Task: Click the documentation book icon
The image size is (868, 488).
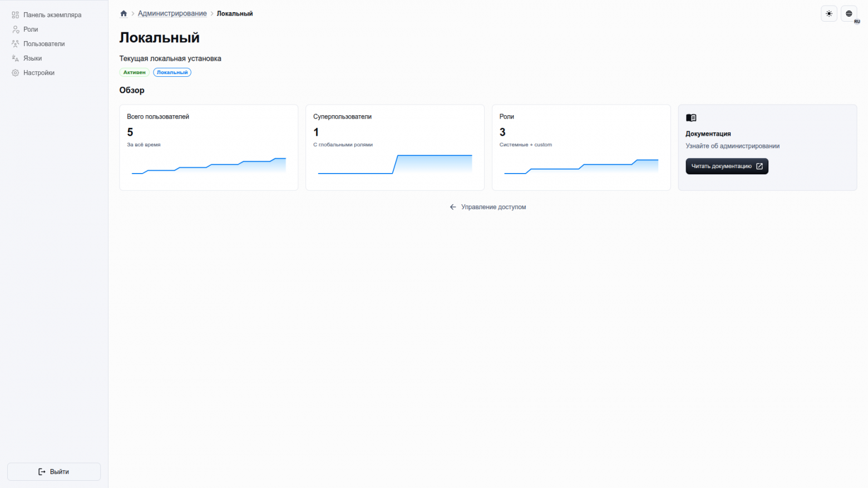Action: click(x=691, y=118)
